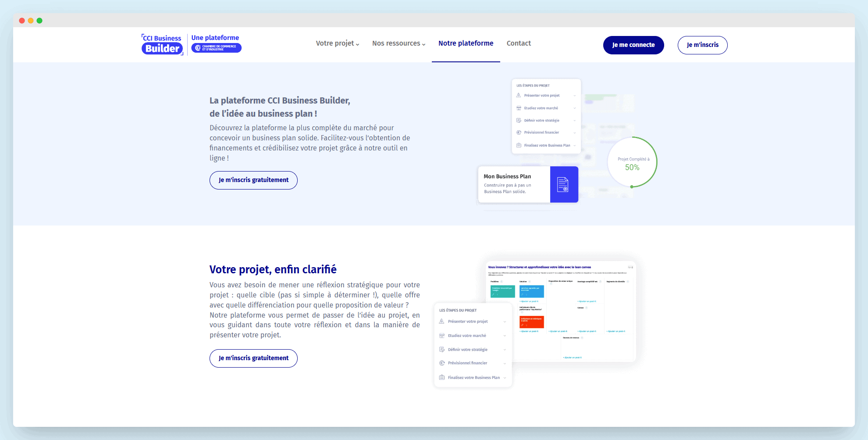Screen dimensions: 868x440
Task: Select the Notre plateforme tab
Action: point(466,43)
